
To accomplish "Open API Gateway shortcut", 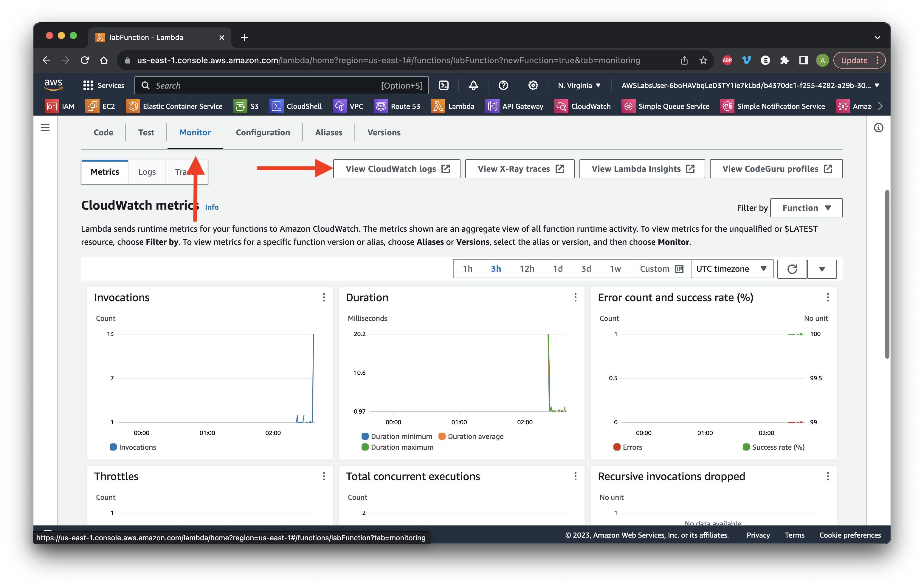I will pyautogui.click(x=514, y=106).
